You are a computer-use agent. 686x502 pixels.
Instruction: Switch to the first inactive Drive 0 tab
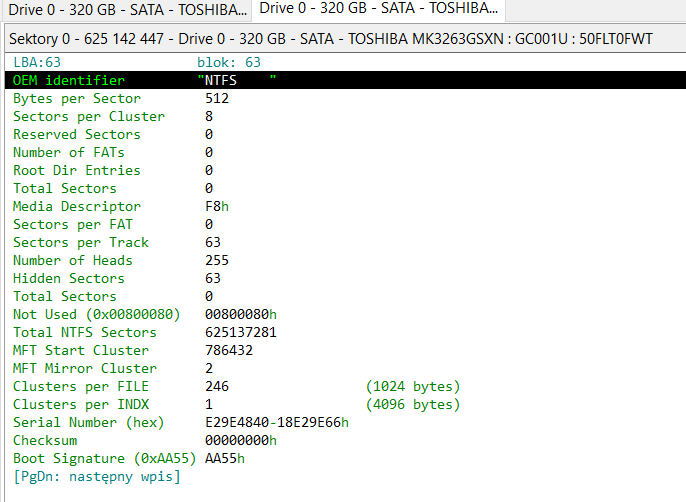click(x=127, y=10)
